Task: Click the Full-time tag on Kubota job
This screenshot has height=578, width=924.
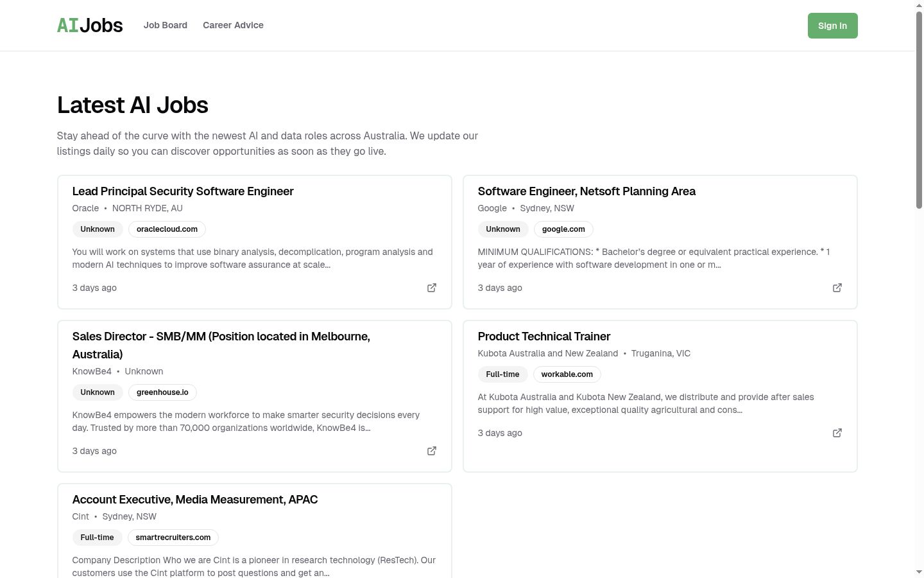Action: 502,374
